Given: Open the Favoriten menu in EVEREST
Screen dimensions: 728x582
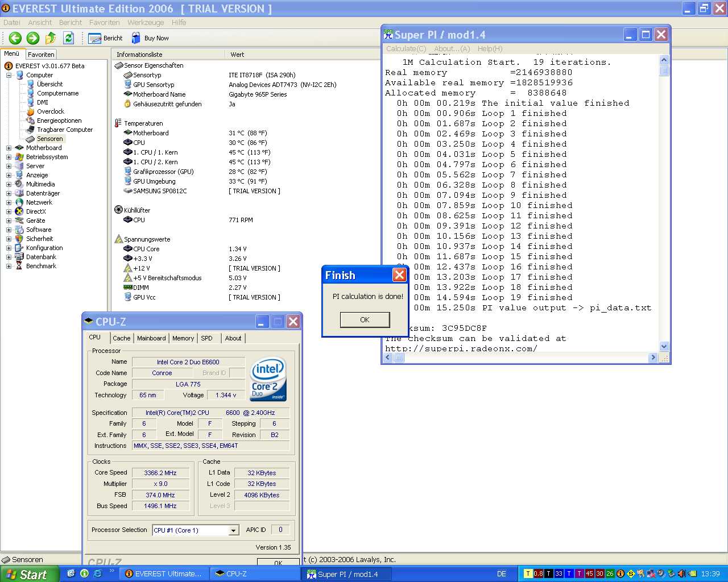Looking at the screenshot, I should click(104, 23).
